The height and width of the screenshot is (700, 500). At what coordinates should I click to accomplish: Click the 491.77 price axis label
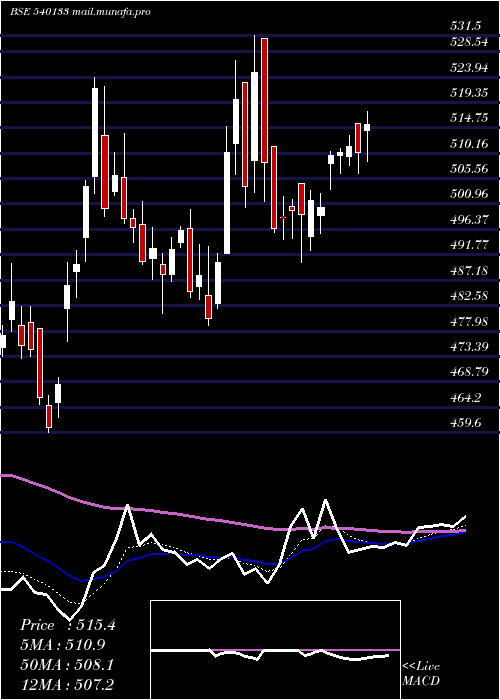pyautogui.click(x=470, y=245)
